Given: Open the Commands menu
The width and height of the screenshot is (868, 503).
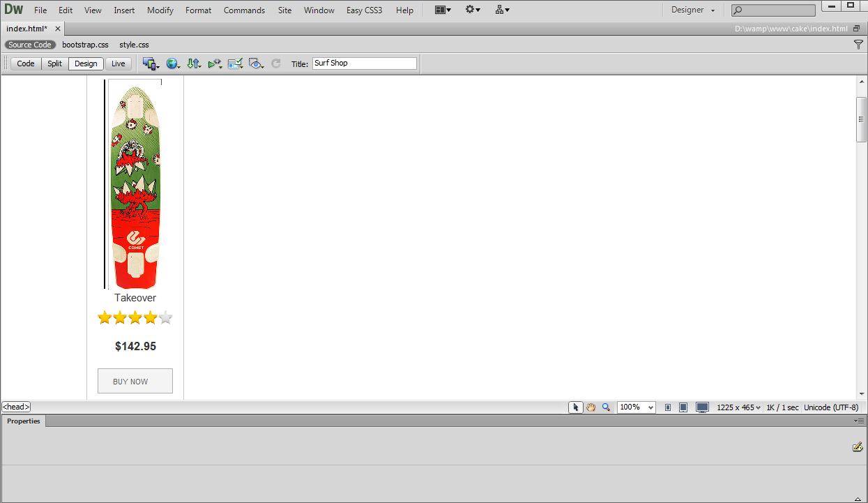Looking at the screenshot, I should coord(245,10).
